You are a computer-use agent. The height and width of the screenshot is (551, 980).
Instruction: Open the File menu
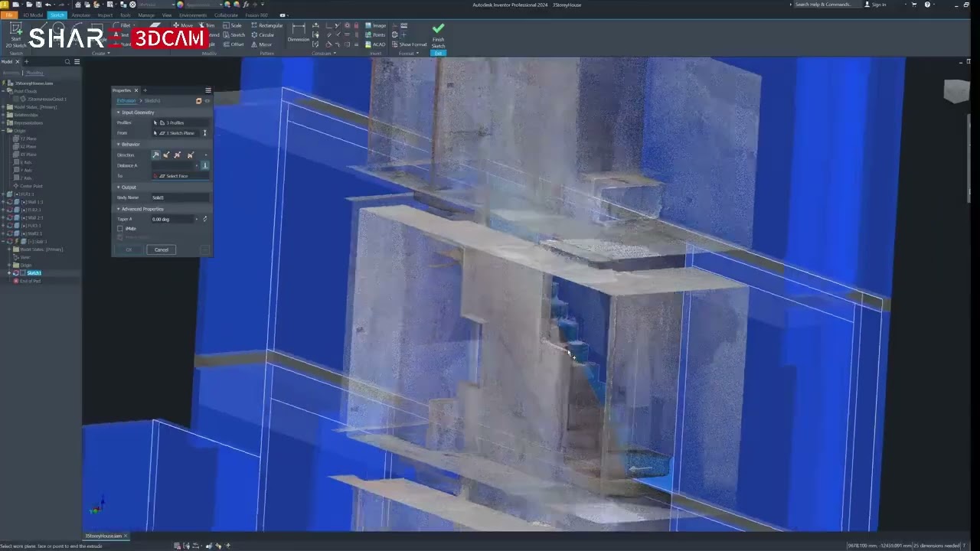tap(9, 15)
